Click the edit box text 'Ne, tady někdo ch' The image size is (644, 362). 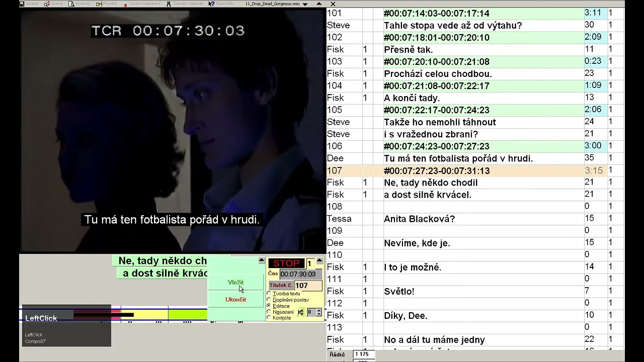coord(163,261)
